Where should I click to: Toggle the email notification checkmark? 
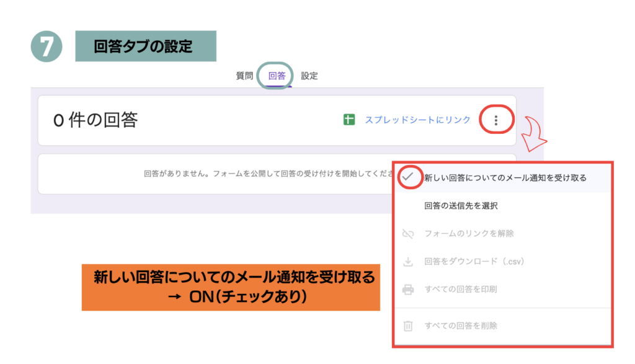point(408,177)
